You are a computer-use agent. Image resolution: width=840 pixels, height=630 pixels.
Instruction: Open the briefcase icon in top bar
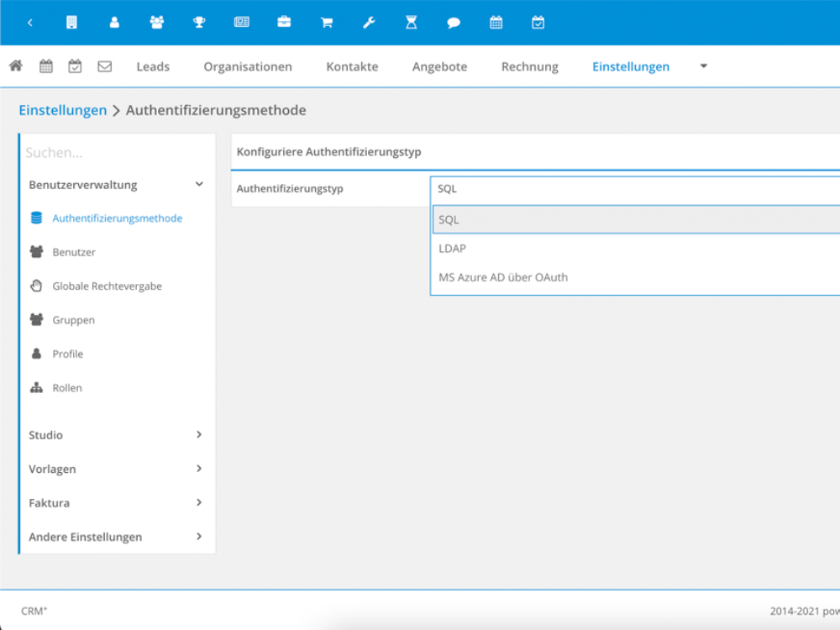[x=284, y=23]
